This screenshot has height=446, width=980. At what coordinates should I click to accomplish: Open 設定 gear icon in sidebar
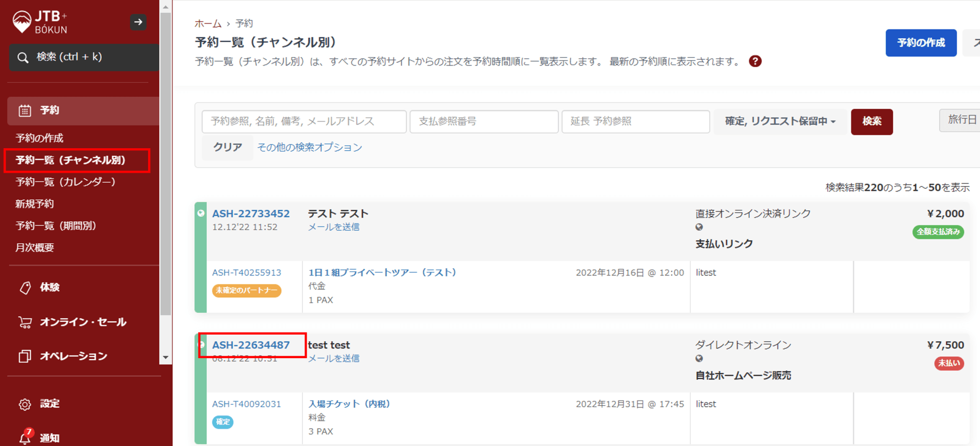click(x=25, y=404)
